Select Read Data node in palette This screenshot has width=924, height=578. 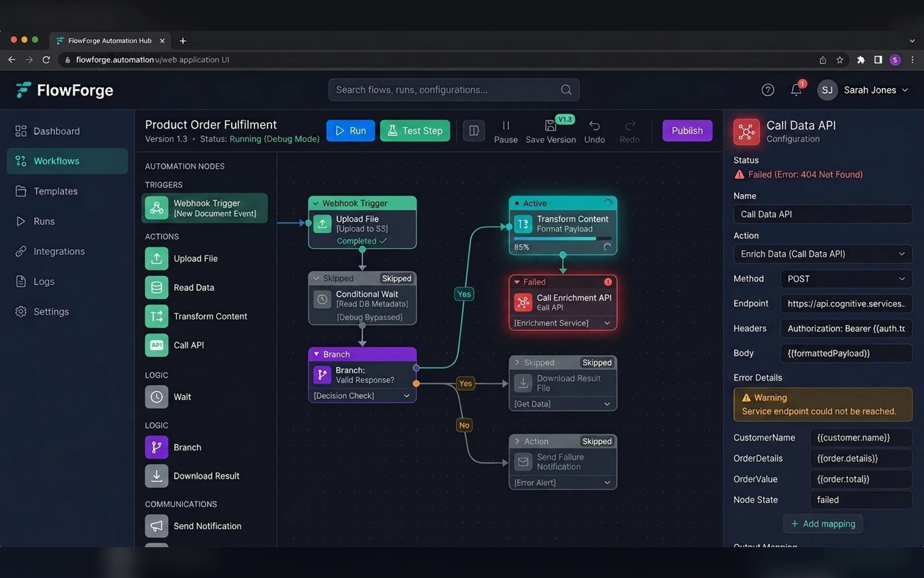click(204, 287)
